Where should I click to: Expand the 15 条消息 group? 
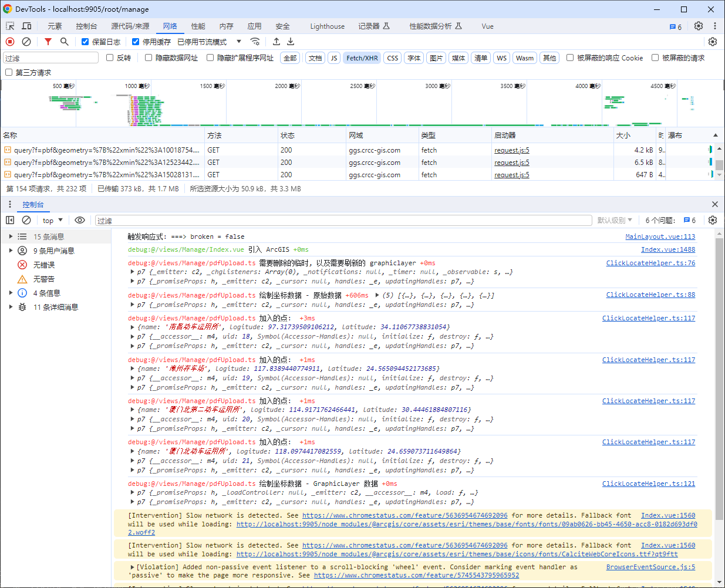(x=10, y=236)
